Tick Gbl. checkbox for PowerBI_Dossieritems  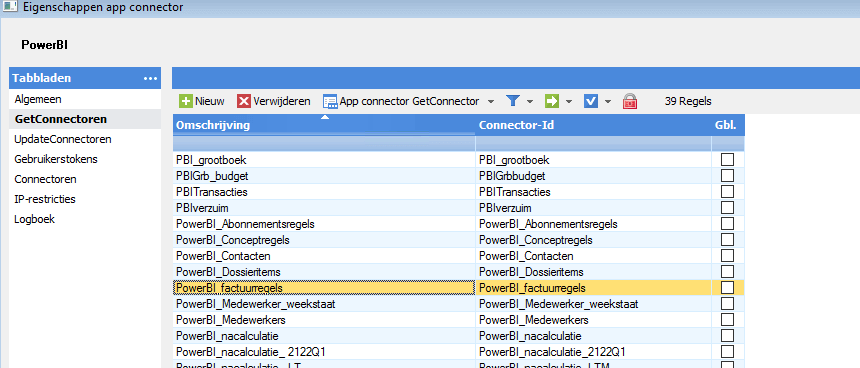pyautogui.click(x=727, y=271)
